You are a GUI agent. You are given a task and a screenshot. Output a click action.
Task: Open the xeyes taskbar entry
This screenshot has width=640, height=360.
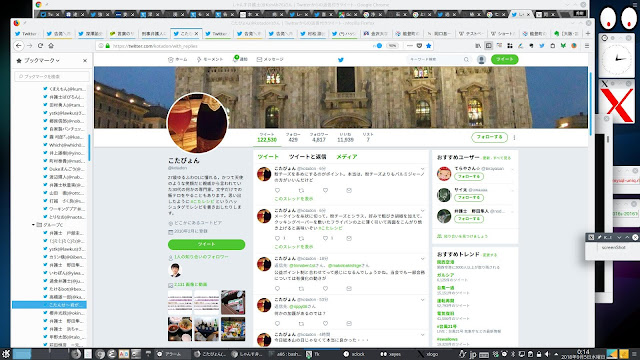coord(391,354)
